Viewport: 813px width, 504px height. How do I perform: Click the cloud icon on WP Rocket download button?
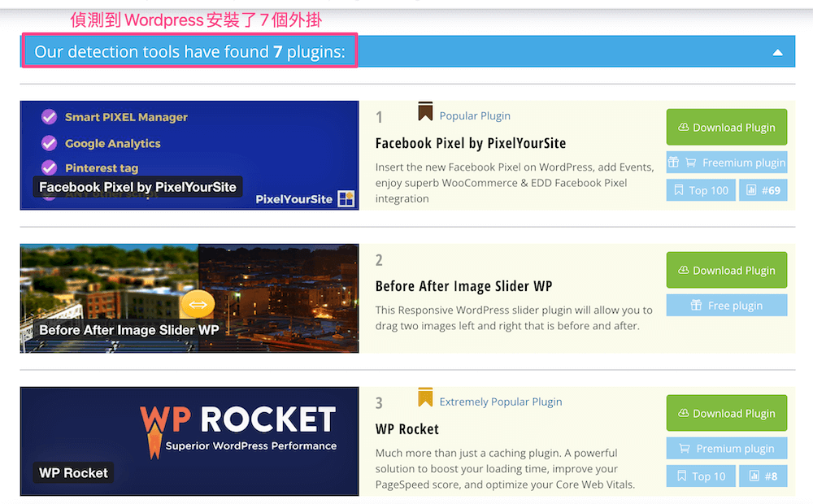point(684,413)
